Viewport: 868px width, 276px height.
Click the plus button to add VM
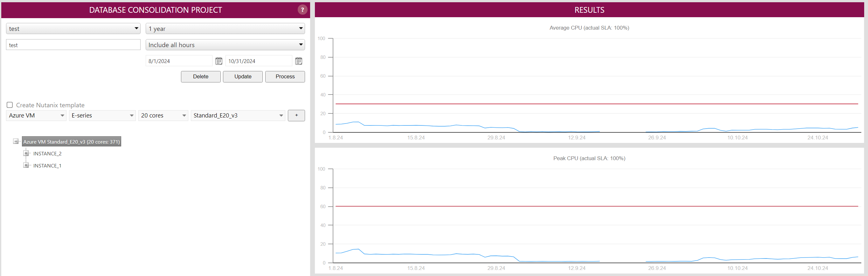click(x=296, y=115)
